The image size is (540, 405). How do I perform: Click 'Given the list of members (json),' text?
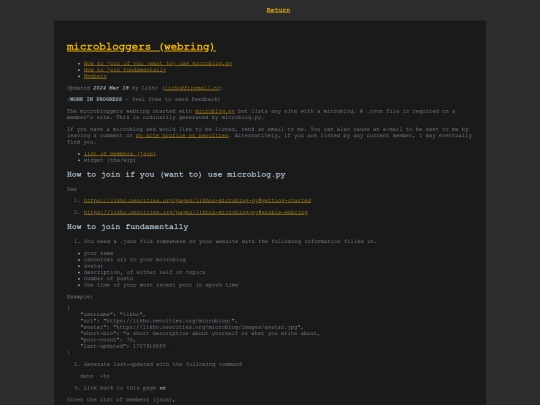[121, 400]
